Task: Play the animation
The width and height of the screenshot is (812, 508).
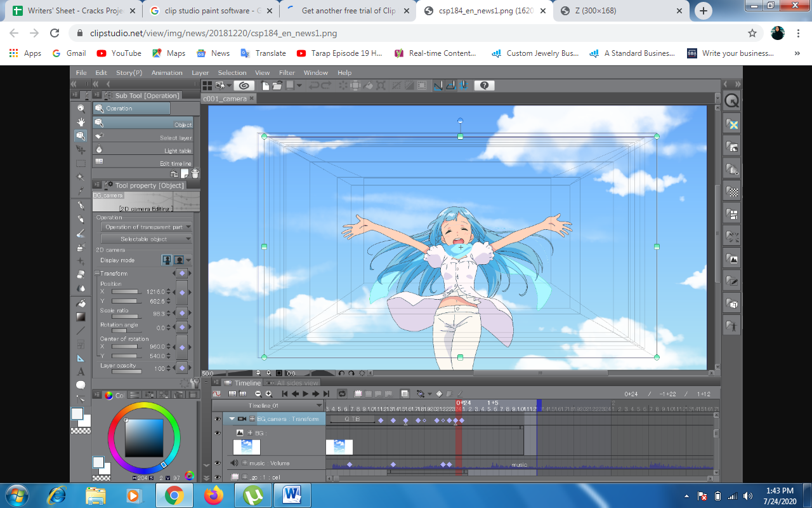Action: [x=305, y=394]
